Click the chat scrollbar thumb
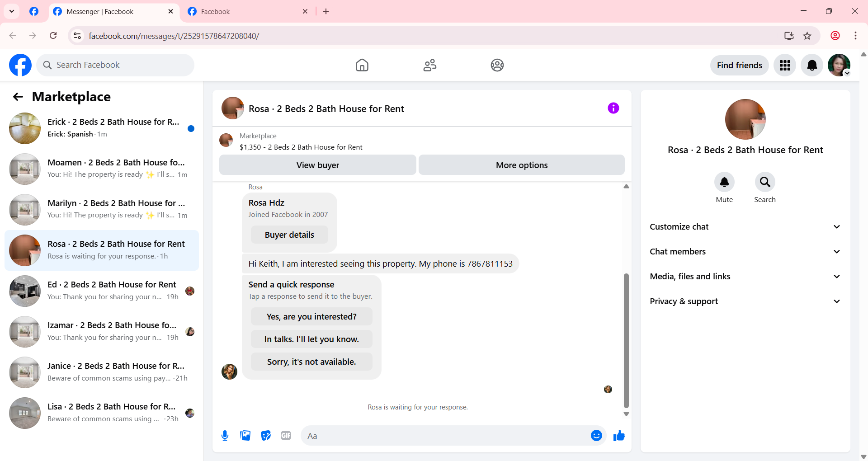This screenshot has height=461, width=868. coord(626,341)
